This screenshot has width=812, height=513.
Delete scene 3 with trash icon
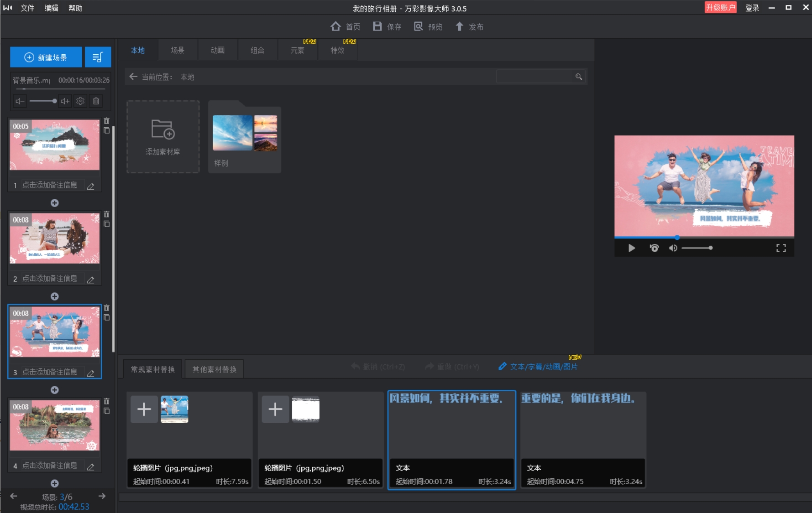coord(106,308)
